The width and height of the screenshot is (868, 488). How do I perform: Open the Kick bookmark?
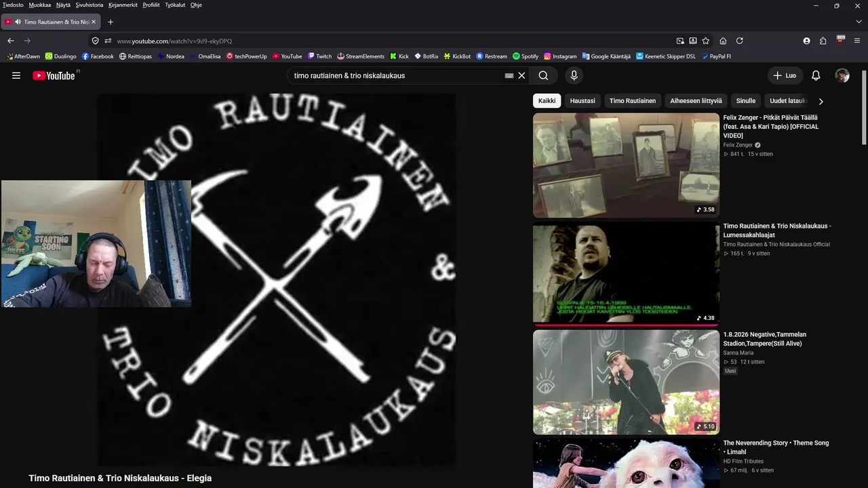pos(399,56)
